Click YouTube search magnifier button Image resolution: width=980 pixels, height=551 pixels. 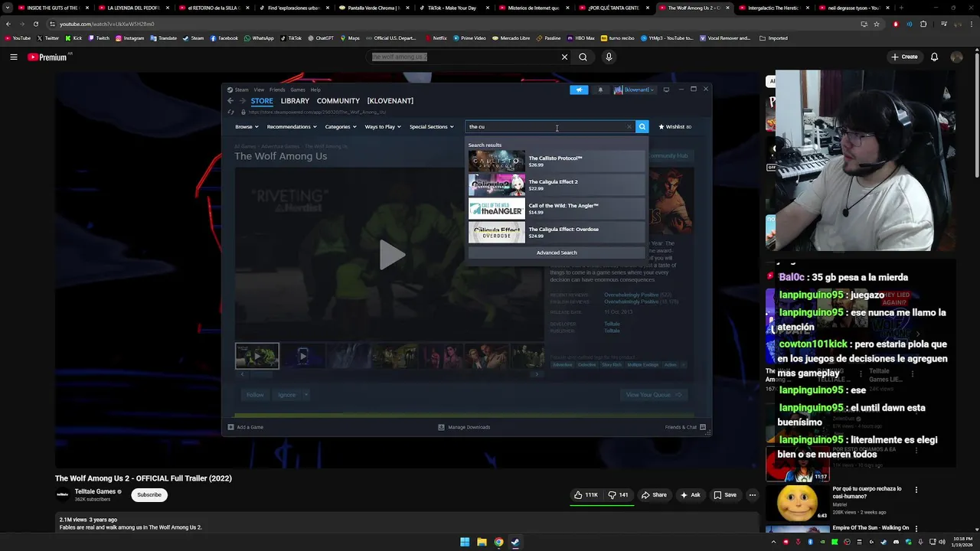583,57
